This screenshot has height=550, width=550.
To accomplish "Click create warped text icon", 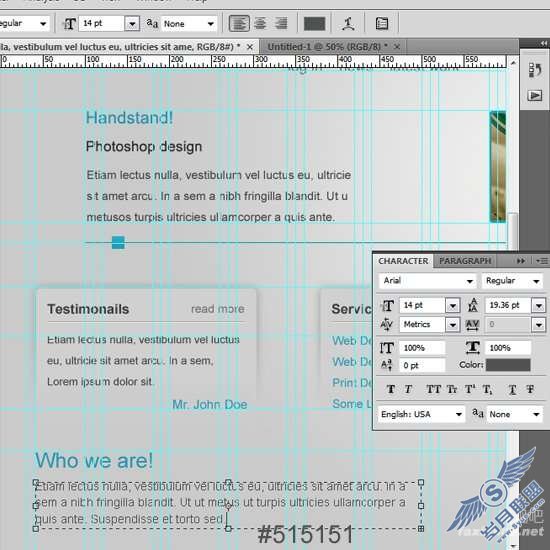I will click(x=348, y=24).
